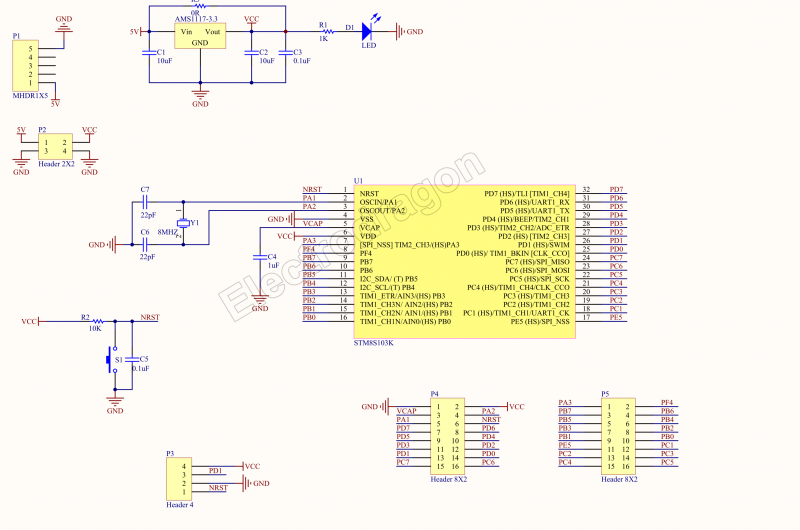The height and width of the screenshot is (530, 800).
Task: Select the S1 reset push button
Action: coord(112,360)
